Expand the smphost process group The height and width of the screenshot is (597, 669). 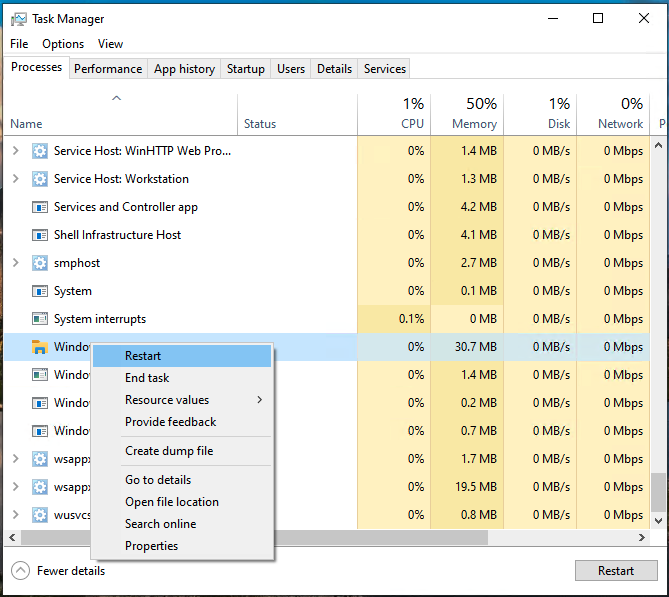pyautogui.click(x=15, y=263)
